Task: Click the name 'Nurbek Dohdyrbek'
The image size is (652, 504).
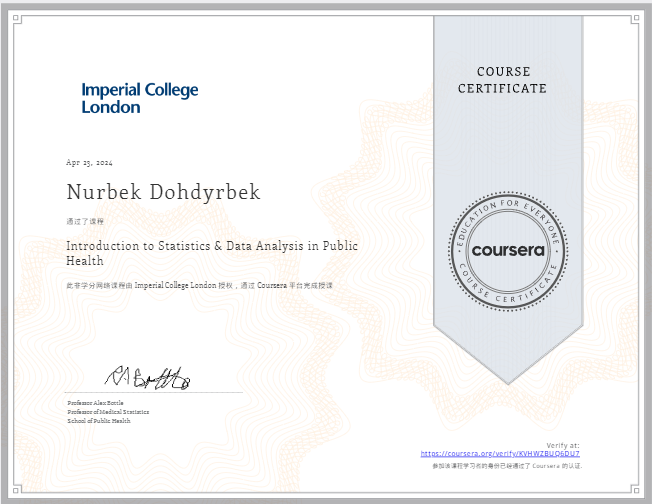Action: 163,192
